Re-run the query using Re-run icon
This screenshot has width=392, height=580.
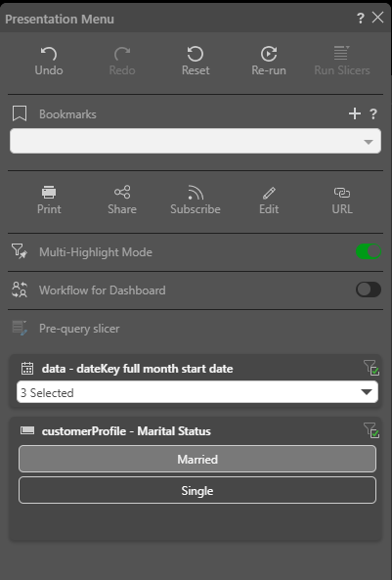pos(269,54)
